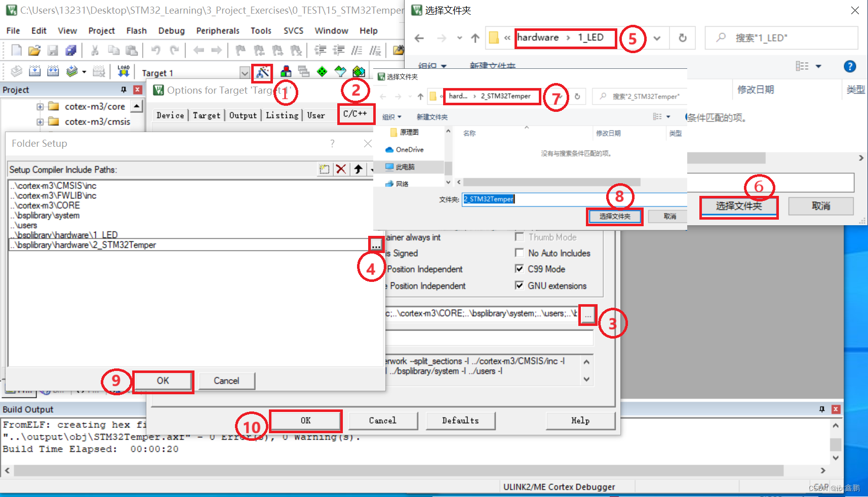Open the Target 1 selection dropdown
The height and width of the screenshot is (497, 868).
(245, 73)
